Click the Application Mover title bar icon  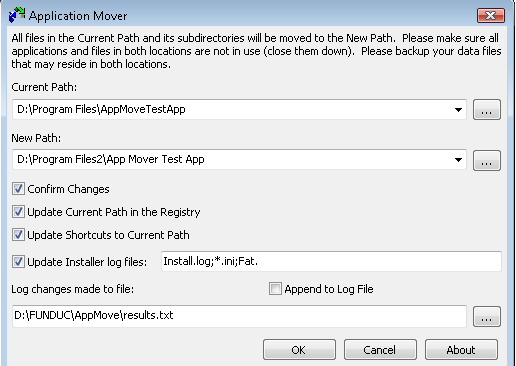pos(17,15)
